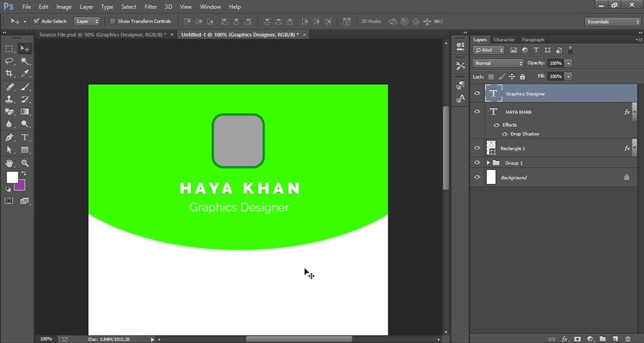
Task: Open the Filter menu
Action: coord(150,6)
